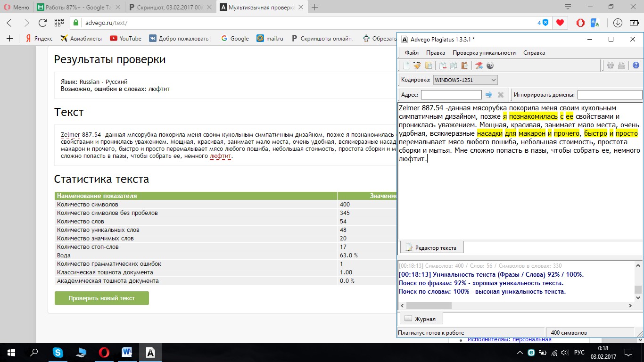Screen dimensions: 644x362
Task: Click the Игнорировать домены input field
Action: point(610,95)
